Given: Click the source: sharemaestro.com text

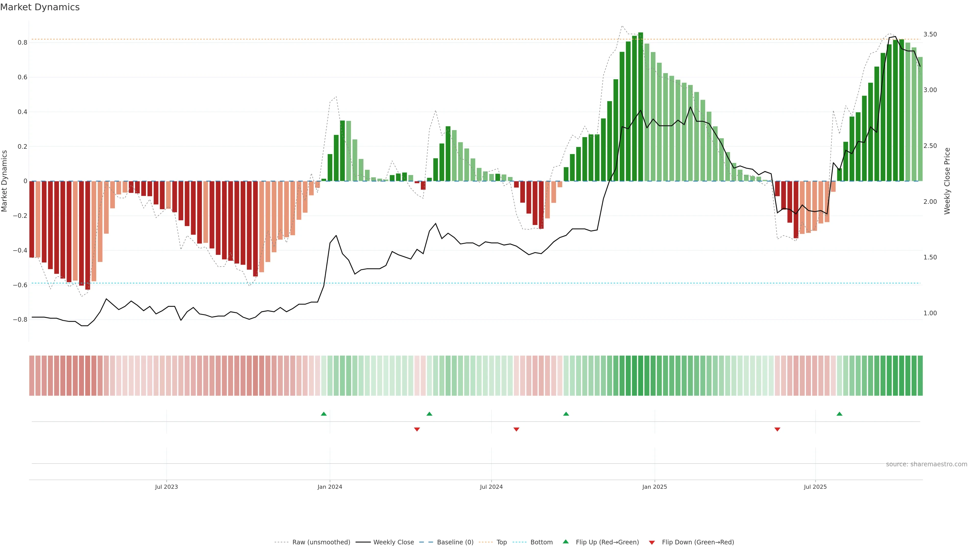Looking at the screenshot, I should pyautogui.click(x=926, y=464).
